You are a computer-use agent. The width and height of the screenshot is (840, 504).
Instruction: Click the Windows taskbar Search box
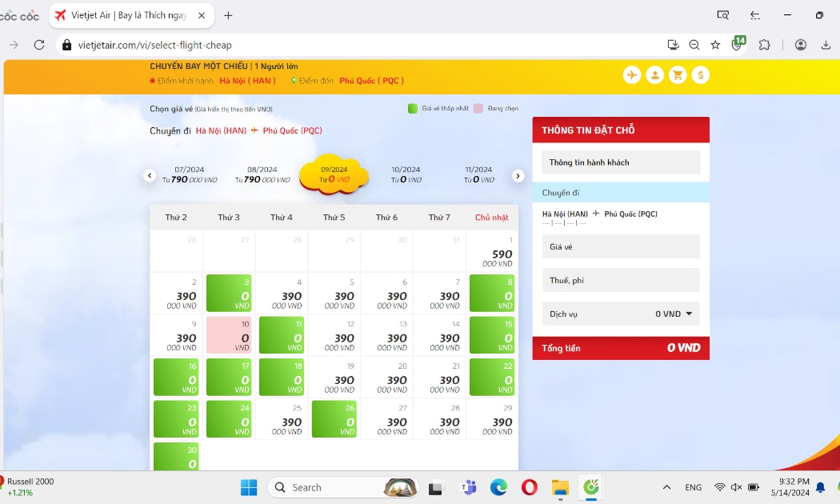343,487
